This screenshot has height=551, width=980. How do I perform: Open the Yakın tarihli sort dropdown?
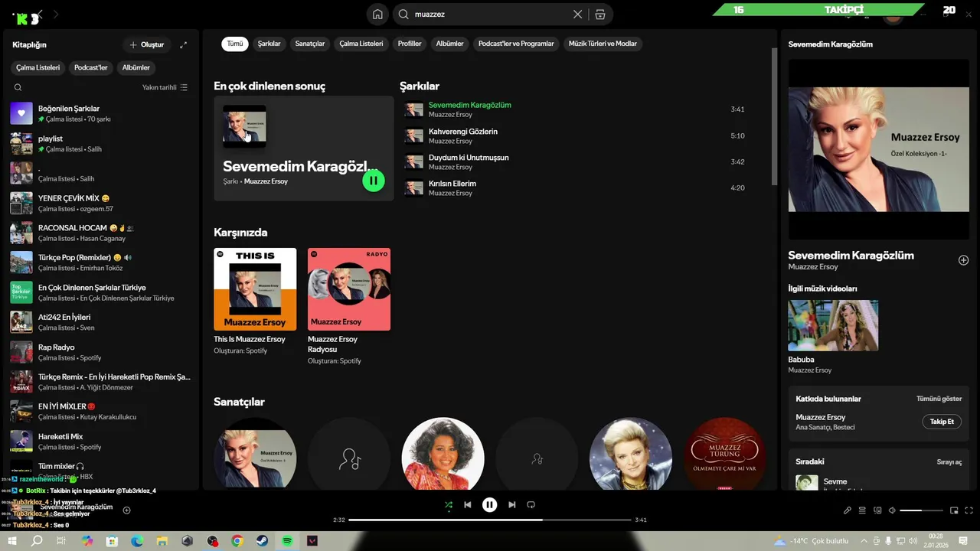click(x=165, y=87)
